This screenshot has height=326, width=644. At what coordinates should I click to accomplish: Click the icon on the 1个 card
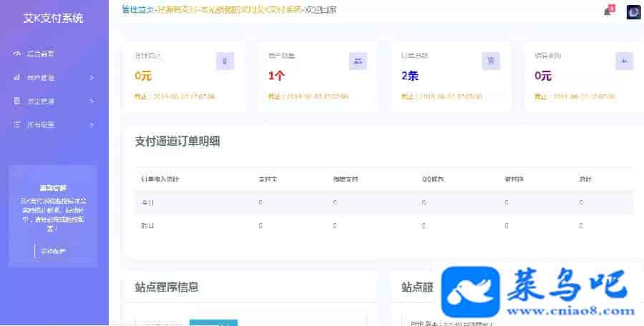click(x=358, y=61)
